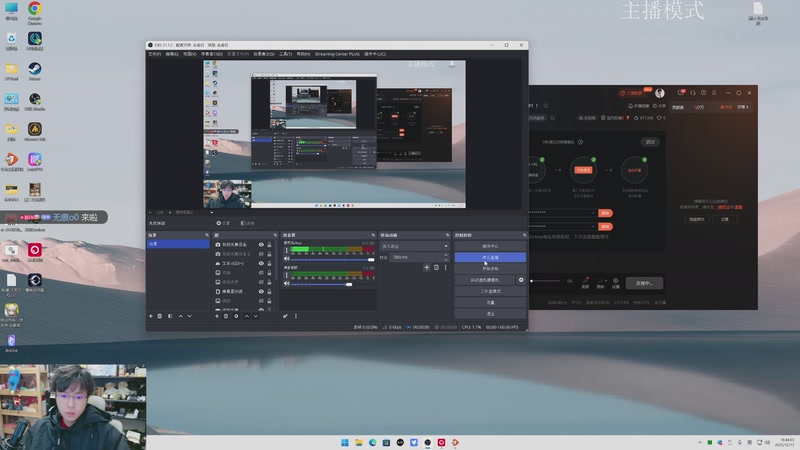Open the 文件(F) menu in OBS

pos(155,53)
